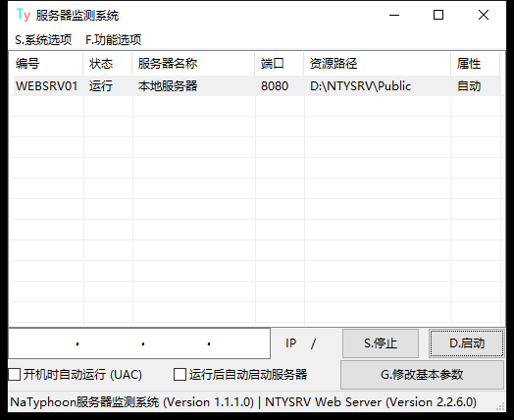514x420 pixels.
Task: Open the S.系统选项 menu
Action: tap(43, 39)
